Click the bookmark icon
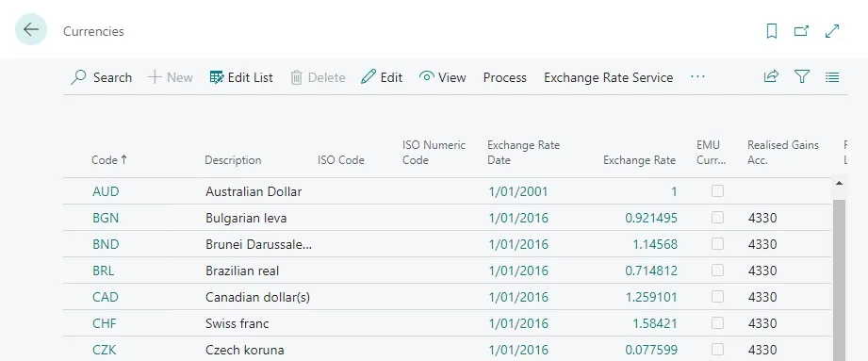 click(772, 31)
